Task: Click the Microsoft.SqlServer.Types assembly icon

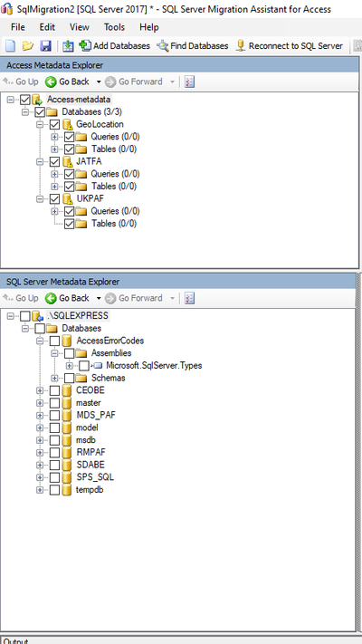Action: click(x=98, y=366)
